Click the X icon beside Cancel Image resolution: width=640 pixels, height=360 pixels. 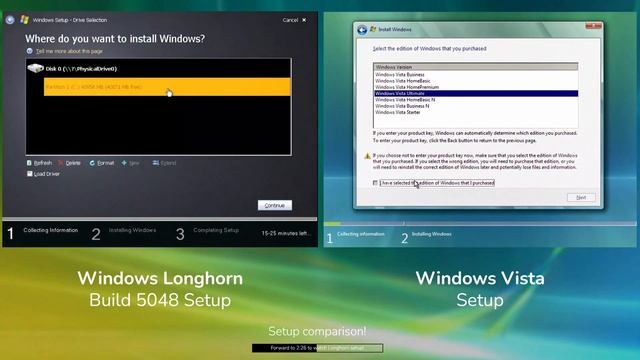point(304,20)
